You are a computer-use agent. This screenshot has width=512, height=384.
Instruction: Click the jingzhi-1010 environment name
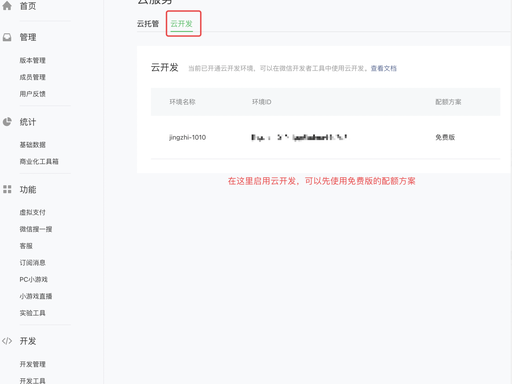187,137
